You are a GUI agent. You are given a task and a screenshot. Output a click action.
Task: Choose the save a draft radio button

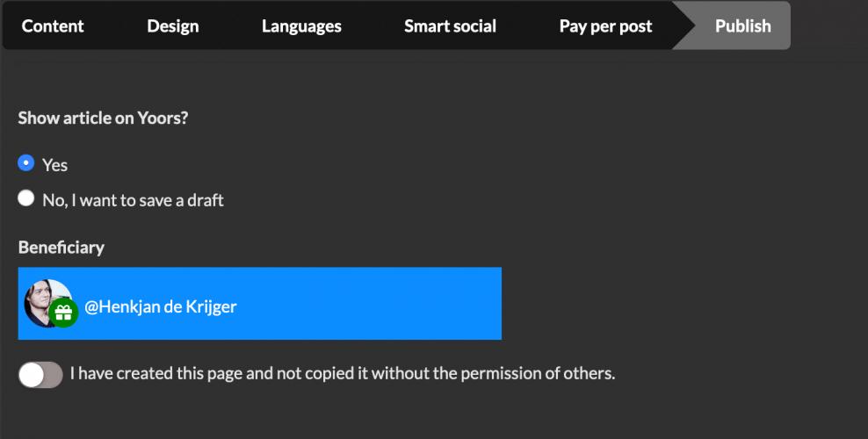click(26, 198)
